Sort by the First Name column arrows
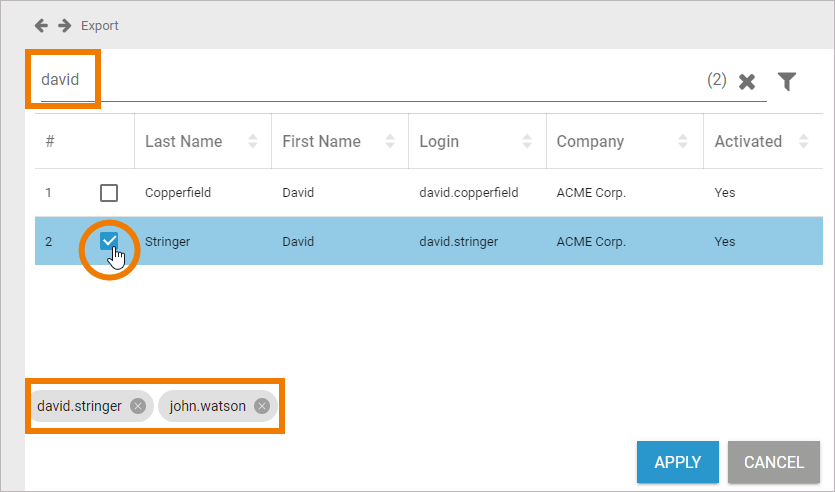Viewport: 835px width, 492px height. pos(390,141)
